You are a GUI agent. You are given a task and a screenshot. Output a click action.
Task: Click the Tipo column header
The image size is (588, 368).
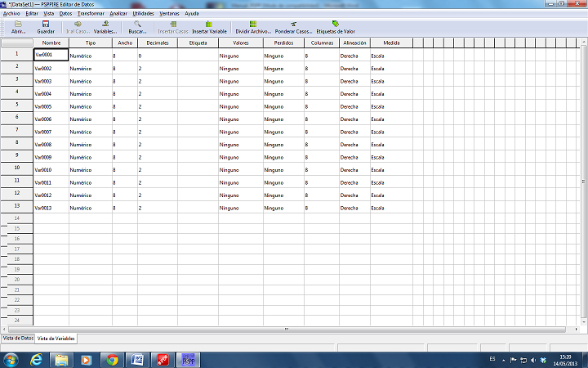(91, 43)
